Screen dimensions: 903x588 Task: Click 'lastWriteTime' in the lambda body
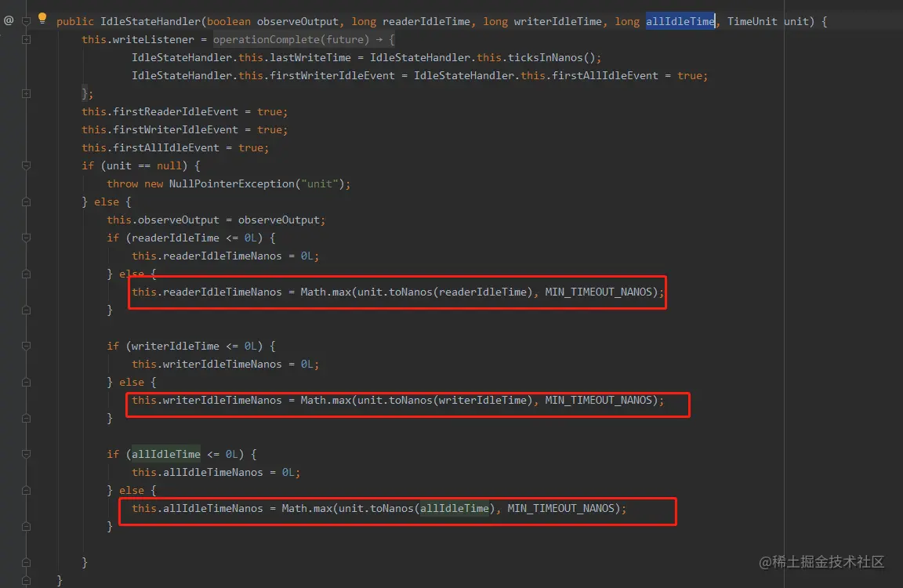point(310,57)
